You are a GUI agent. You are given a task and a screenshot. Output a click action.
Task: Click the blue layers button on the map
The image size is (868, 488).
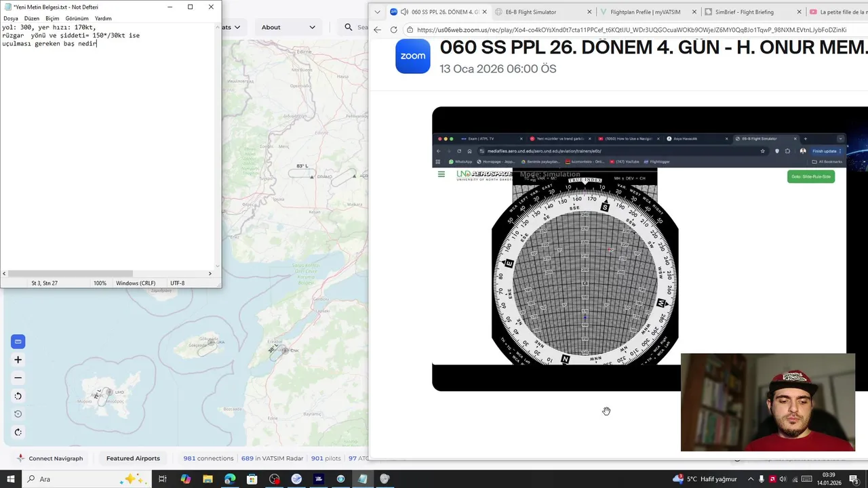18,342
